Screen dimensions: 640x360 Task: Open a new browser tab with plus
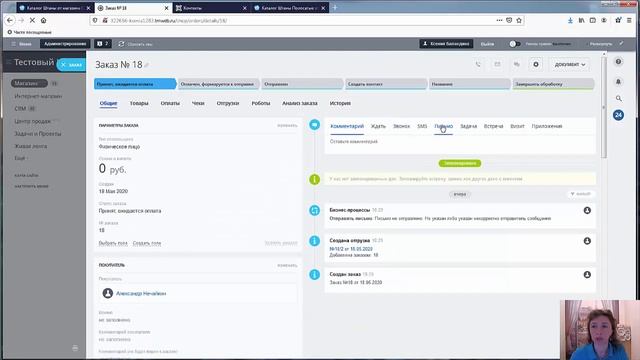335,7
